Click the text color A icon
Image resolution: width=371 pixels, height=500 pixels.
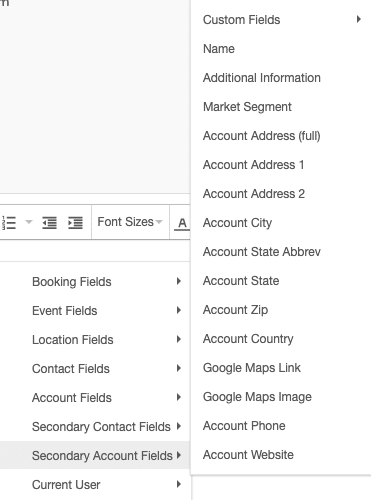coord(182,223)
